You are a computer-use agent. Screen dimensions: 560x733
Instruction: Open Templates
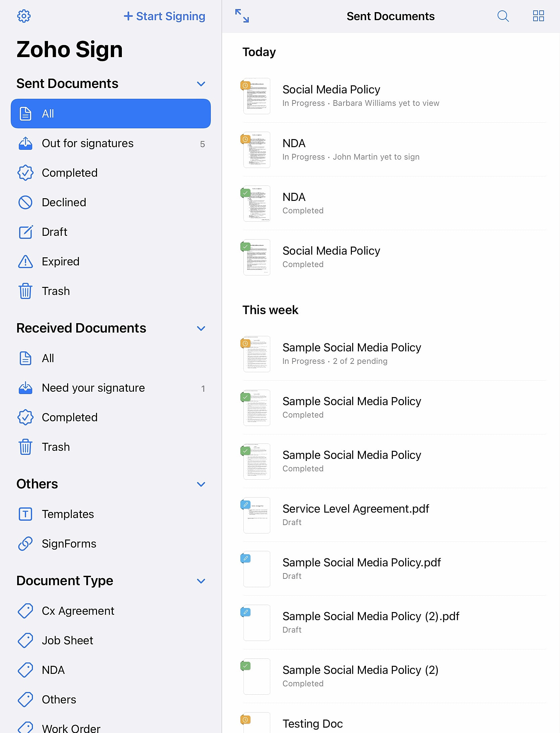point(111,514)
